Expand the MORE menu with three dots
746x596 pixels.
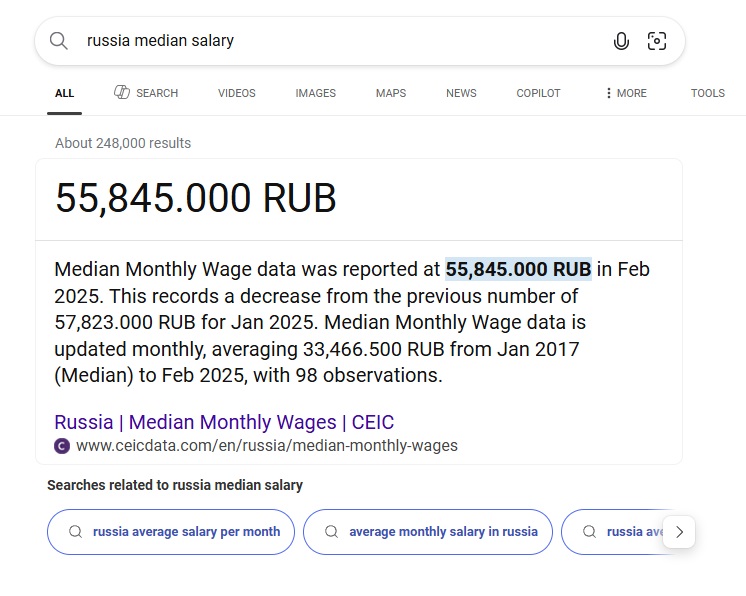pos(626,93)
